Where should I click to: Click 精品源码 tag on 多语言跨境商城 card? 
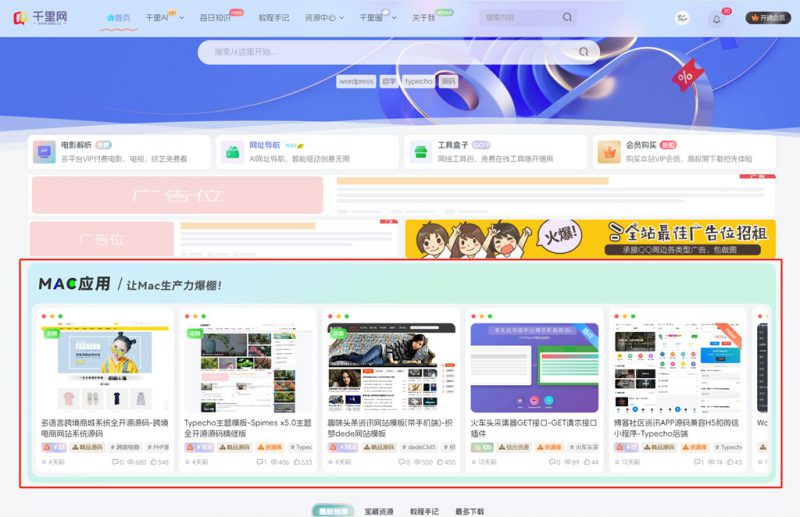pos(87,447)
